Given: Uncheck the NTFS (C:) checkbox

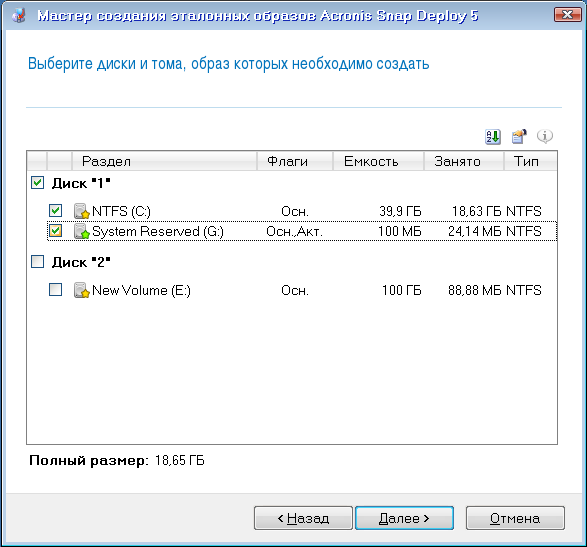Looking at the screenshot, I should [x=55, y=210].
